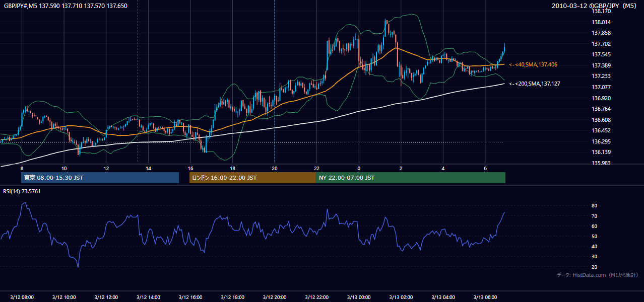
Task: Click hour tick 12 under the price chart
Action: 106,168
